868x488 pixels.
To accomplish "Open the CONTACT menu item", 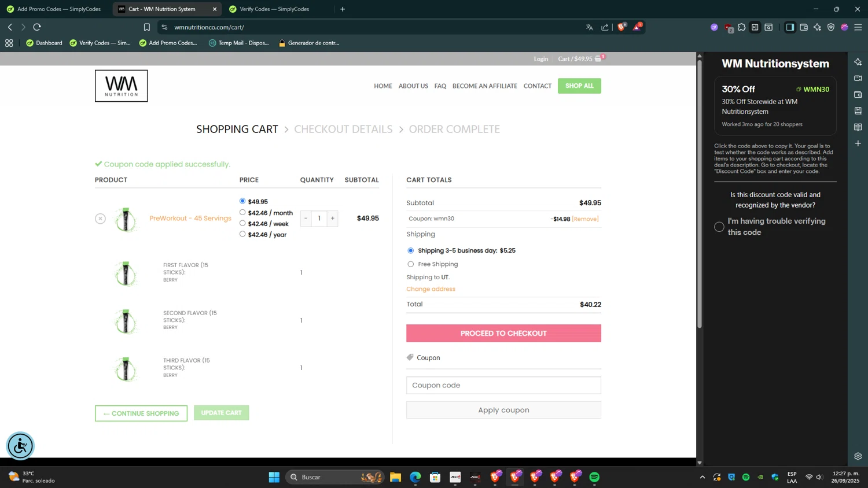I will point(538,86).
